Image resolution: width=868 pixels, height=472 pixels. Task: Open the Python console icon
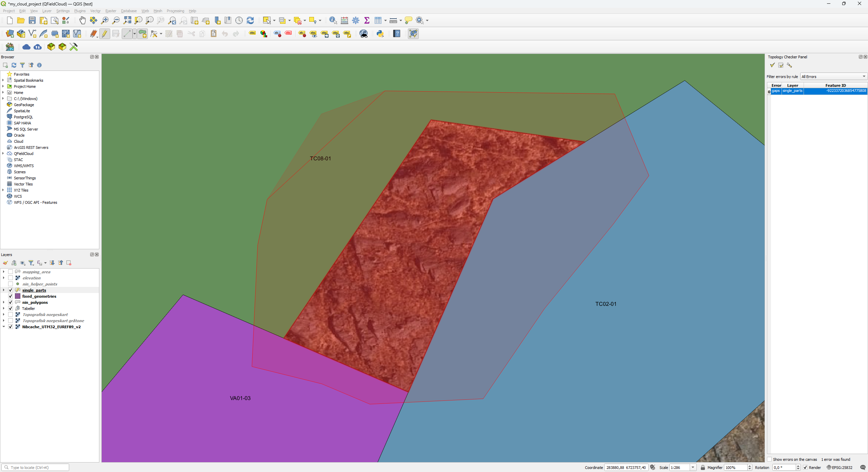[x=380, y=34]
